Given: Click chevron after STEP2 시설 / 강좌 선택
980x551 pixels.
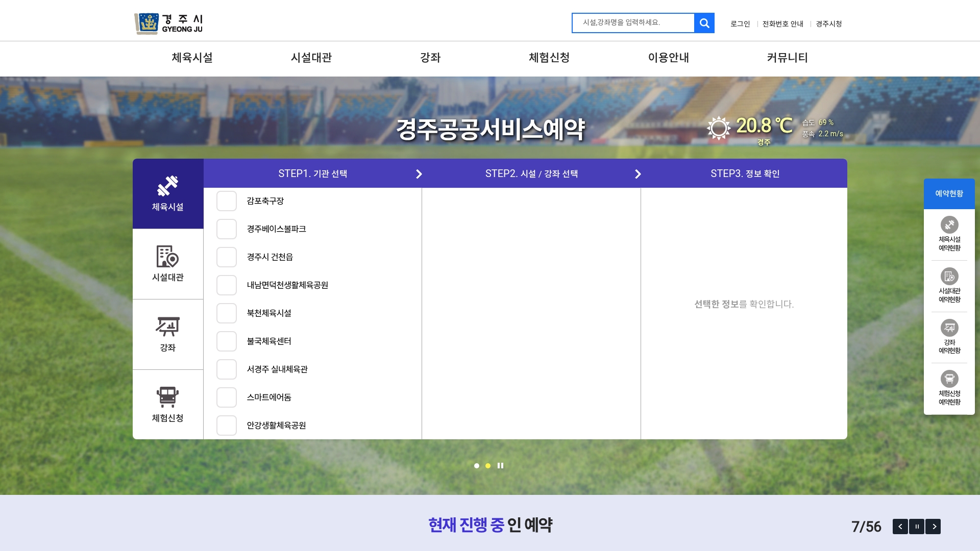Looking at the screenshot, I should coord(638,174).
